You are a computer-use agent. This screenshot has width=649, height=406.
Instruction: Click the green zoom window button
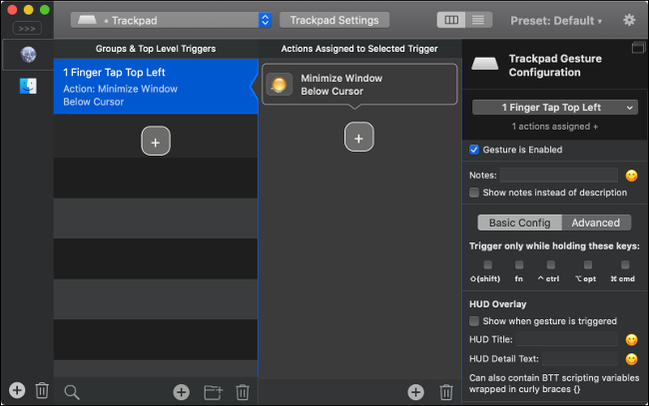tap(45, 10)
